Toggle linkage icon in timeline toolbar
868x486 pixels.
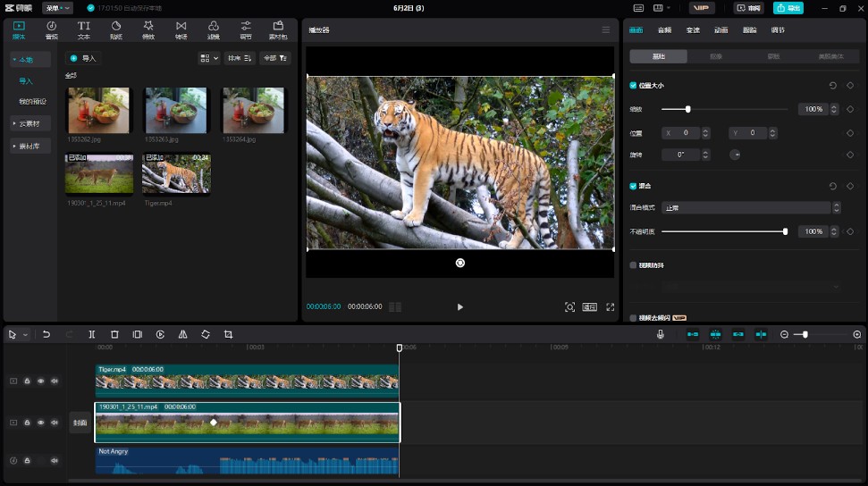737,334
